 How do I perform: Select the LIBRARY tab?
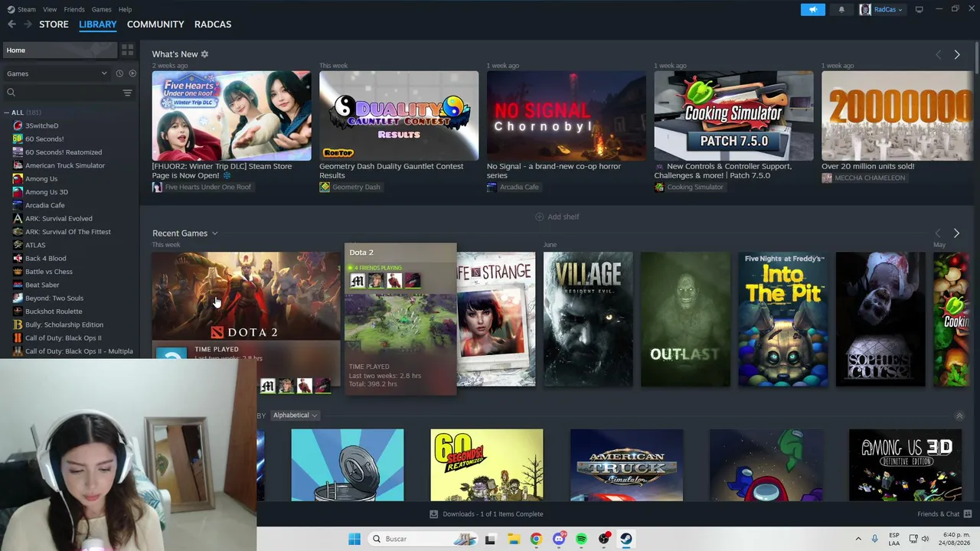(x=98, y=24)
